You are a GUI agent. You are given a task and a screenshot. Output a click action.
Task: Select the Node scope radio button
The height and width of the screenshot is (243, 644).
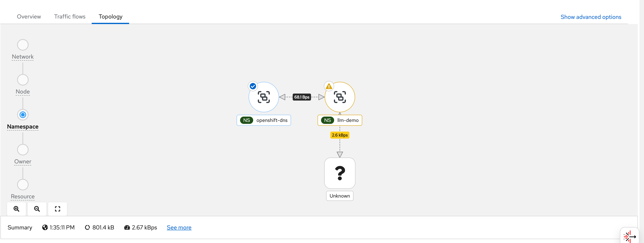coord(23,80)
